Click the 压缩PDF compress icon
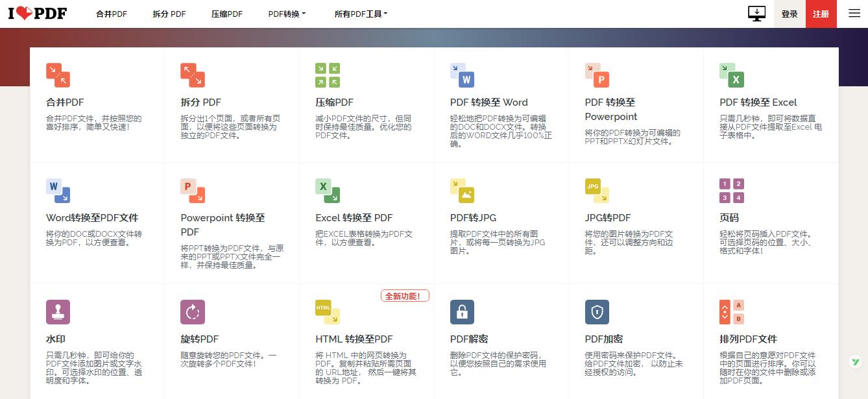Image resolution: width=868 pixels, height=399 pixels. tap(328, 74)
